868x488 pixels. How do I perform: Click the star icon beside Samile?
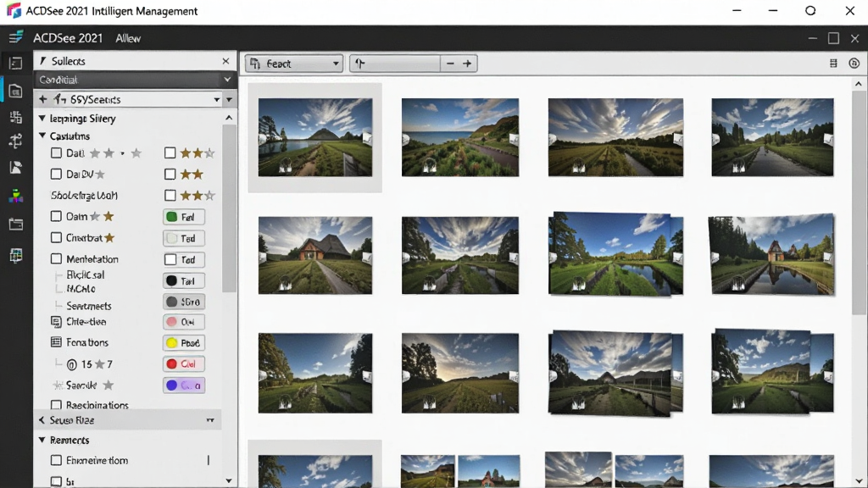coord(108,385)
